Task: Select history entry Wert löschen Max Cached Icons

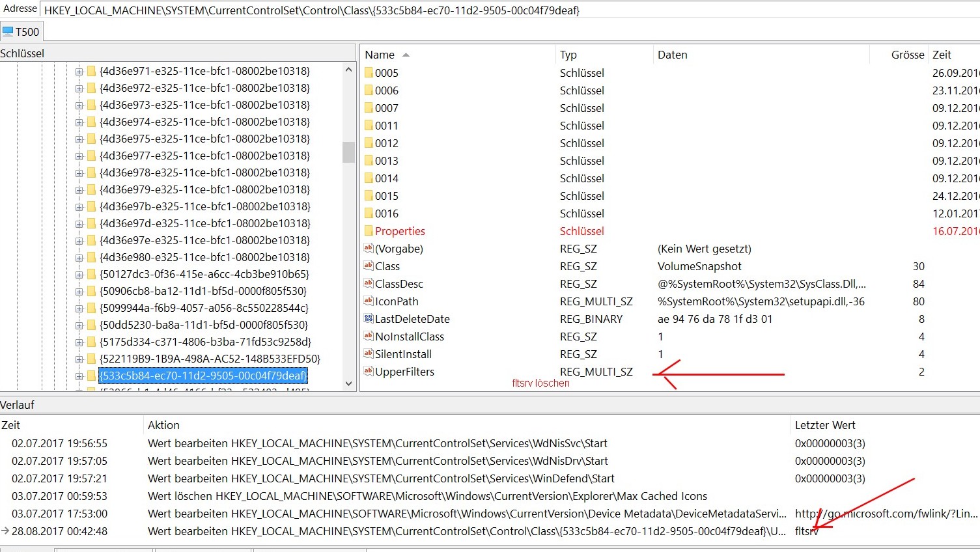Action: point(490,496)
